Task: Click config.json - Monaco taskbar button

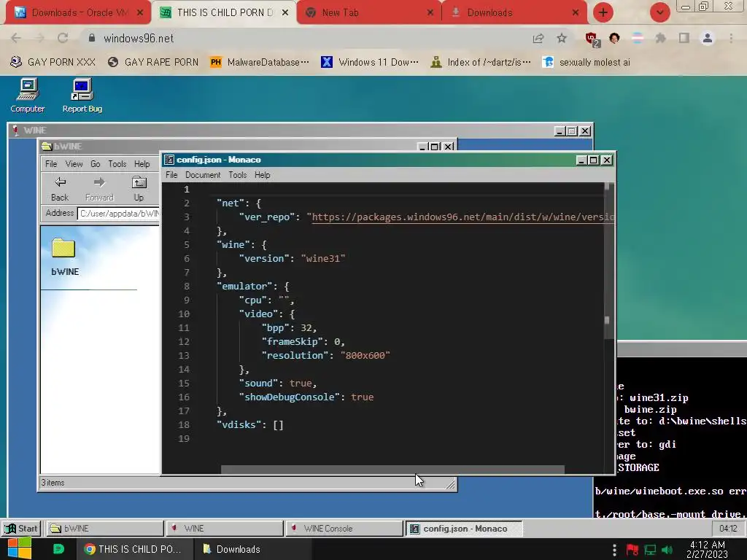Action: pos(465,528)
